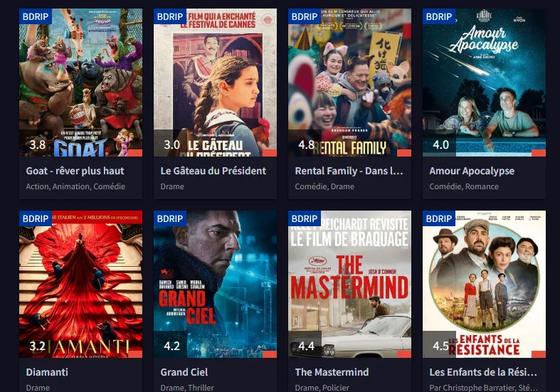The width and height of the screenshot is (560, 392).
Task: Follow the 'Amour Apocalypse' title link
Action: [x=472, y=171]
